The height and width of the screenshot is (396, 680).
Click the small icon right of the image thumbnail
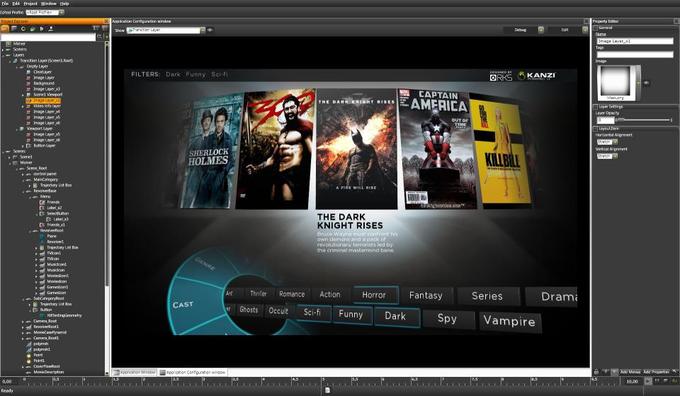[646, 83]
